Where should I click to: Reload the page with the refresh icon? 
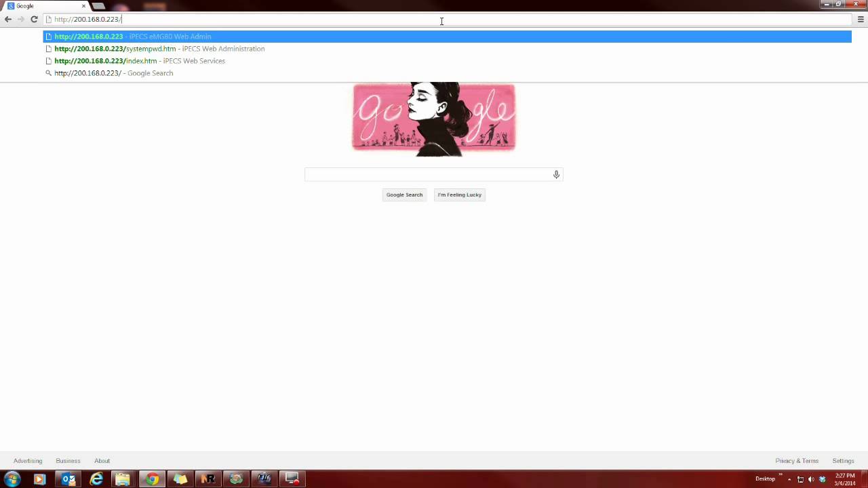coord(34,19)
